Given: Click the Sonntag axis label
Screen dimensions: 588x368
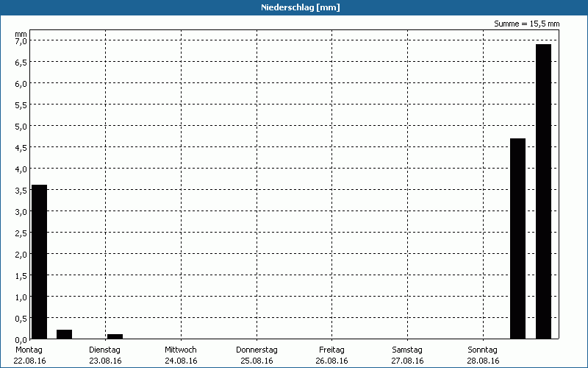Looking at the screenshot, I should 483,350.
